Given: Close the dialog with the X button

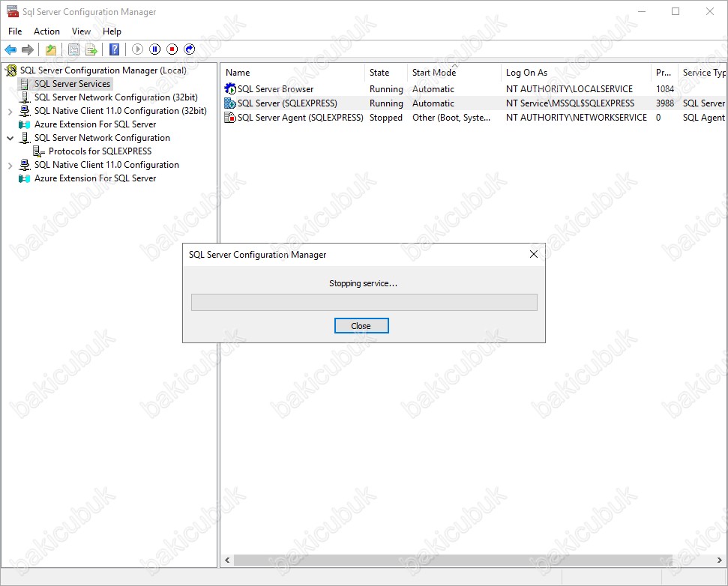Looking at the screenshot, I should pos(534,254).
